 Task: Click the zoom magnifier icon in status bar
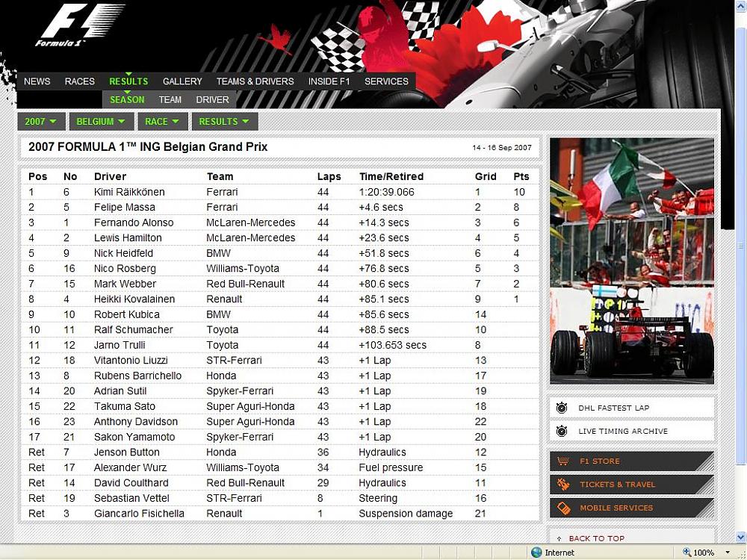[x=686, y=553]
